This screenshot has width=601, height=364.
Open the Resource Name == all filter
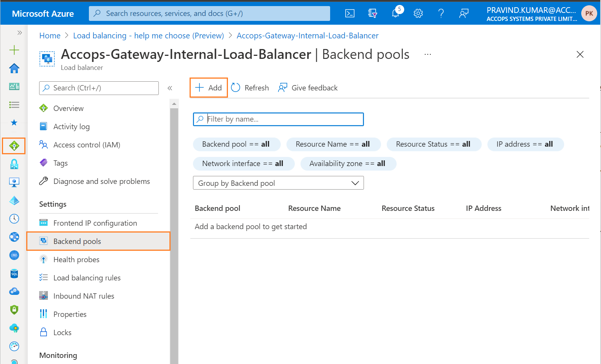tap(334, 144)
